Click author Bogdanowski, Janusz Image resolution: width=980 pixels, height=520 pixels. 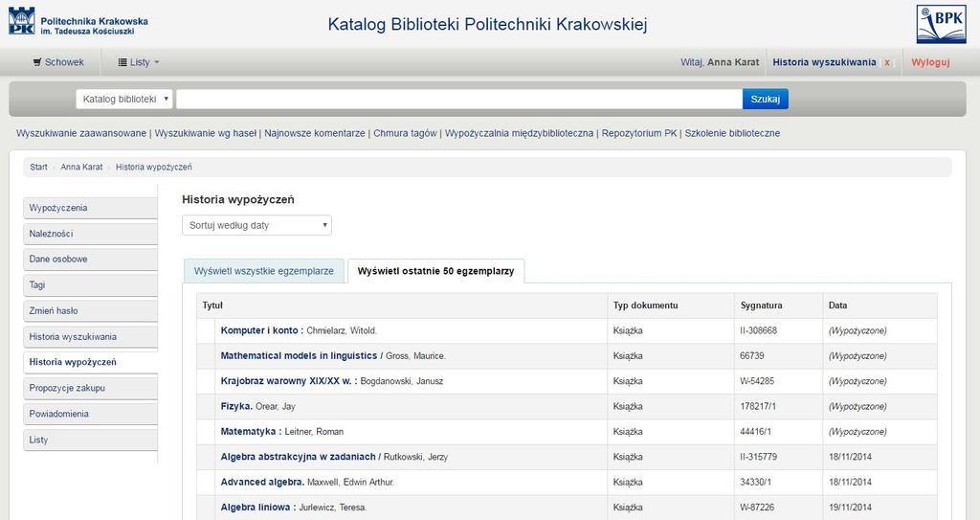(402, 381)
